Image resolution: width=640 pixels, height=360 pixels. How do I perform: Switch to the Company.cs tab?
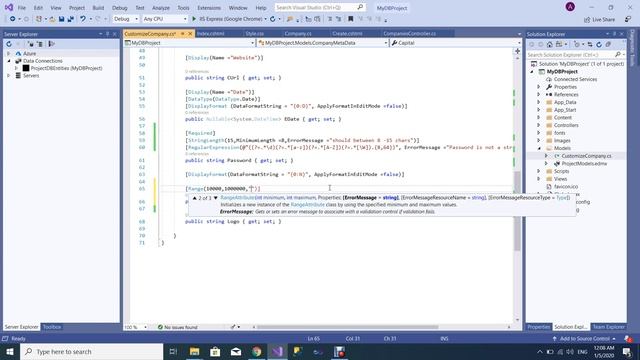(x=298, y=33)
